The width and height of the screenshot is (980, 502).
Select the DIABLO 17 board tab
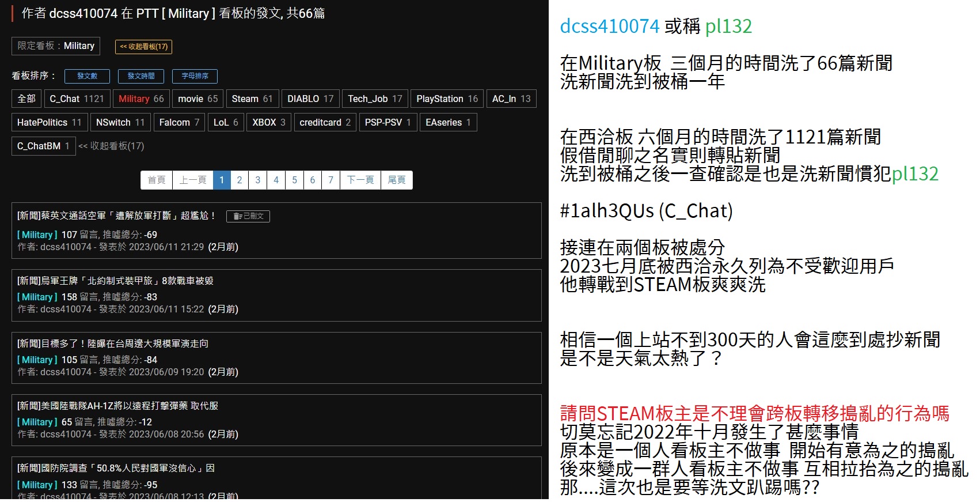click(x=310, y=99)
